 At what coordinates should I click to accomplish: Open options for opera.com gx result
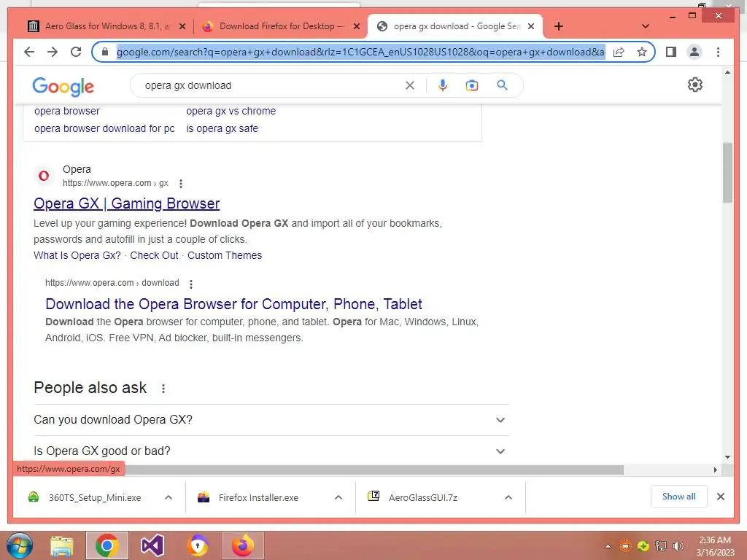(x=181, y=183)
